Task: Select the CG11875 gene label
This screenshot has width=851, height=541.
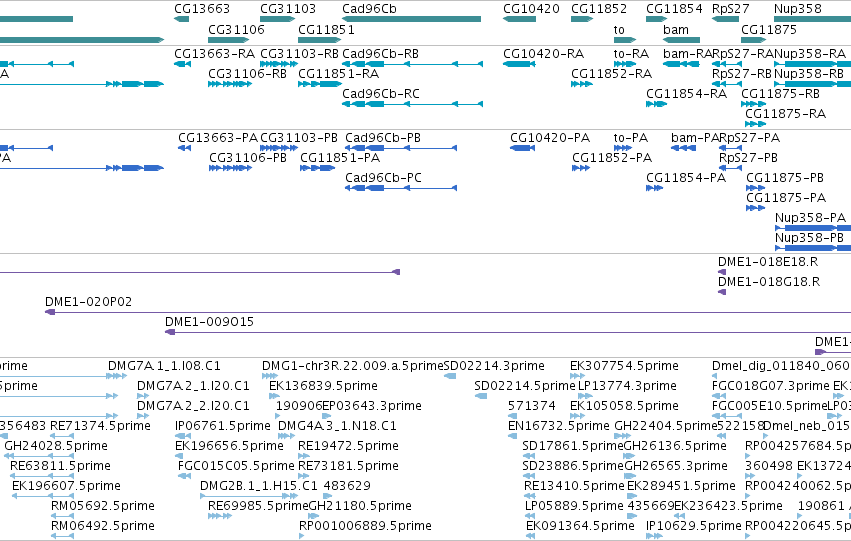Action: click(769, 30)
